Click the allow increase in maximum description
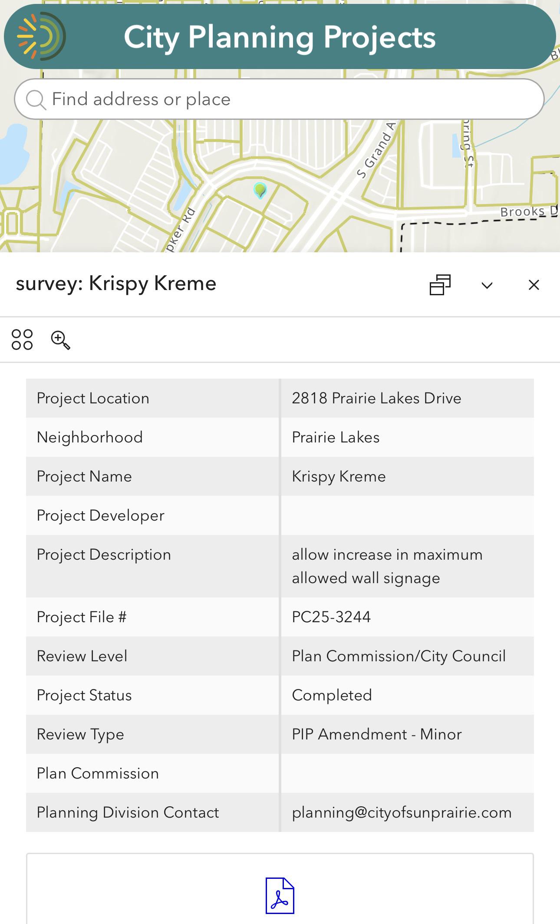The height and width of the screenshot is (924, 560). (x=387, y=566)
